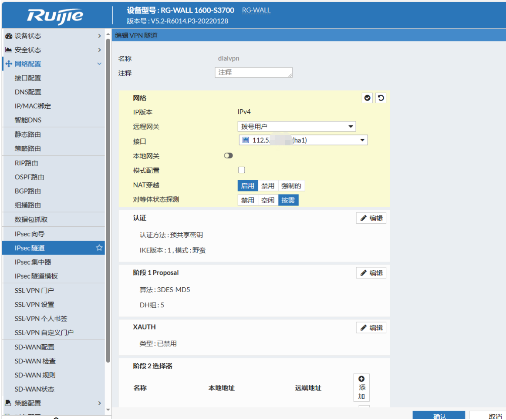Click the 网络配置 cross-arrows icon

[8, 64]
